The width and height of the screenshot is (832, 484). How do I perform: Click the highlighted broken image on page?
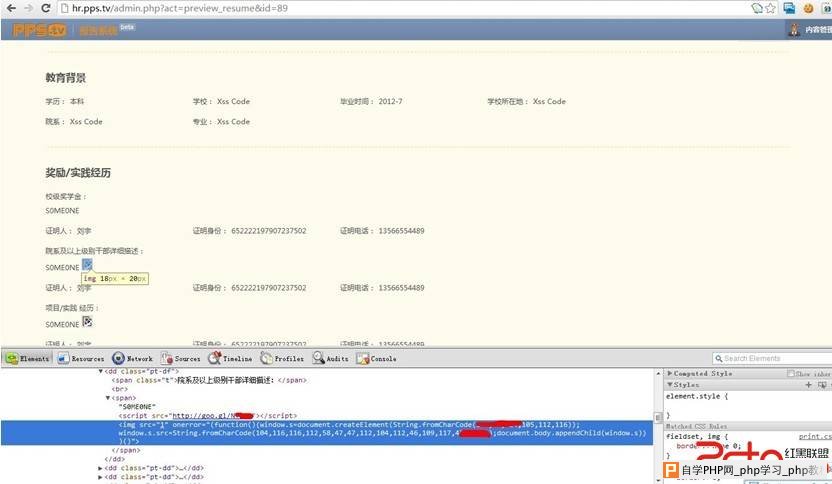click(88, 264)
